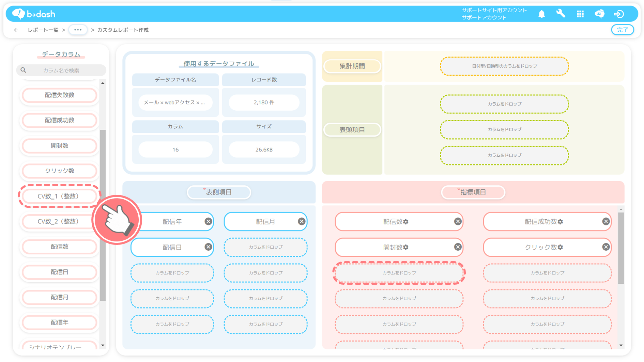Click 指標項目 panel scroll down arrow
The width and height of the screenshot is (644, 362).
[x=621, y=345]
